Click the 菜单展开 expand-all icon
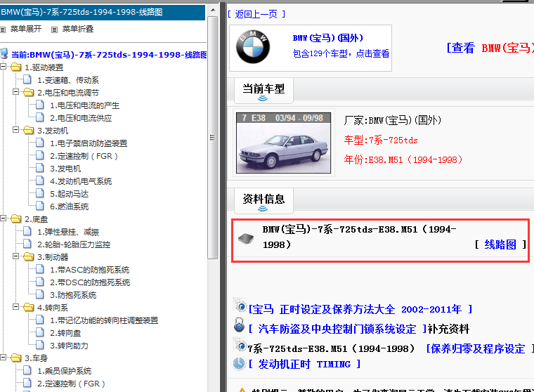Screen dimensions: 534x392 coord(3,30)
